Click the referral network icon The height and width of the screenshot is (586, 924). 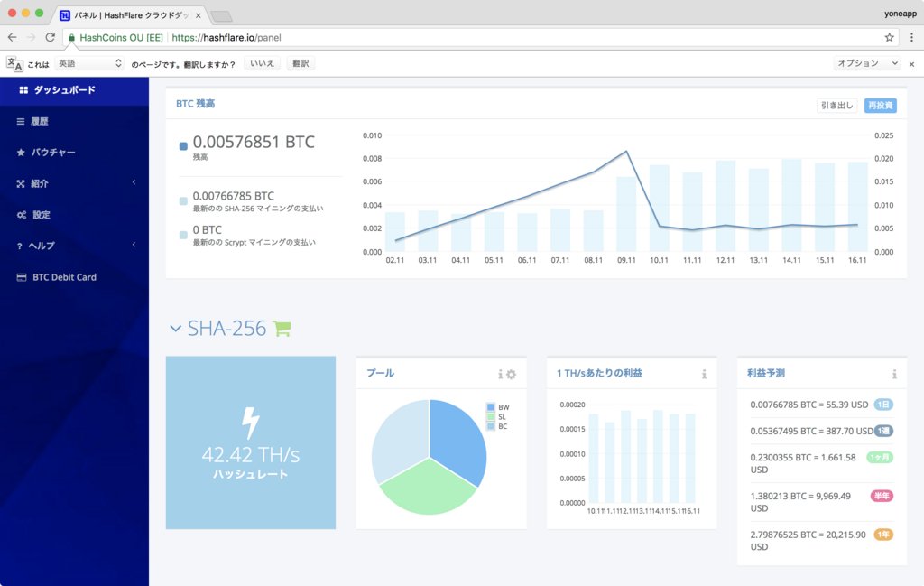tap(22, 183)
